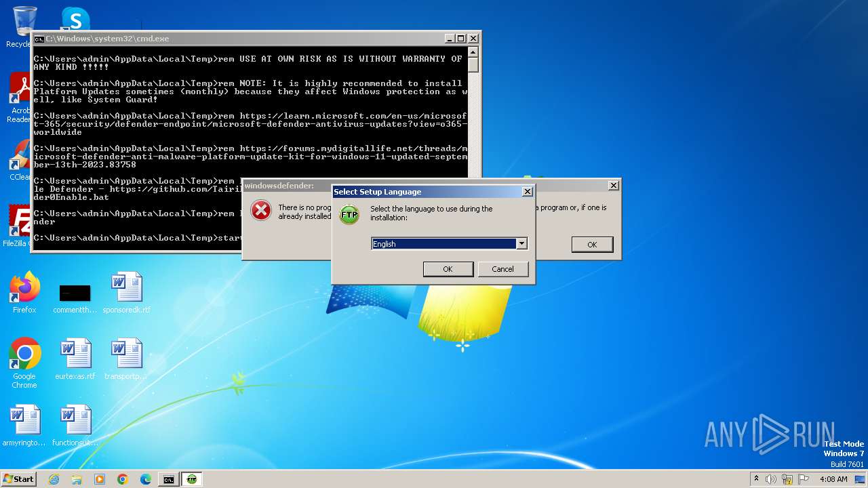Switch to FTP setup taskbar button
Image resolution: width=868 pixels, height=488 pixels.
[x=192, y=479]
